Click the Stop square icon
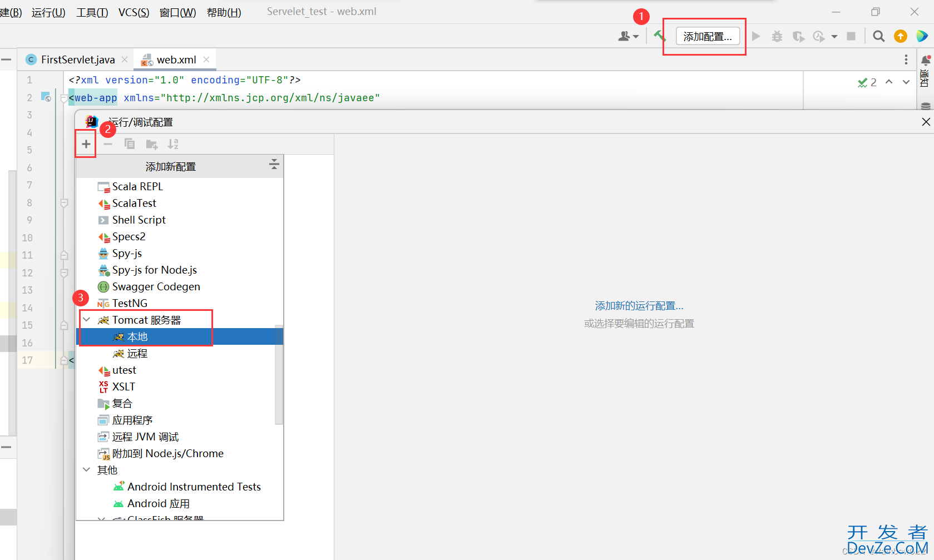The image size is (934, 560). pos(851,36)
